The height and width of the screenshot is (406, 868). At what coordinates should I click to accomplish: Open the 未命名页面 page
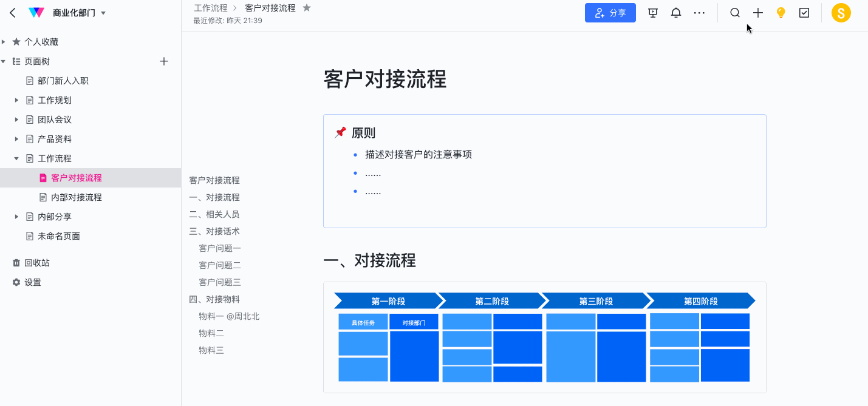pos(59,236)
